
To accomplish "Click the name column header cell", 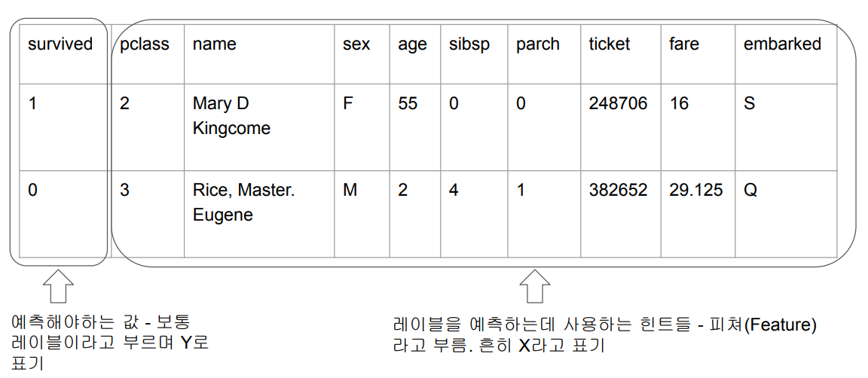I will 215,44.
